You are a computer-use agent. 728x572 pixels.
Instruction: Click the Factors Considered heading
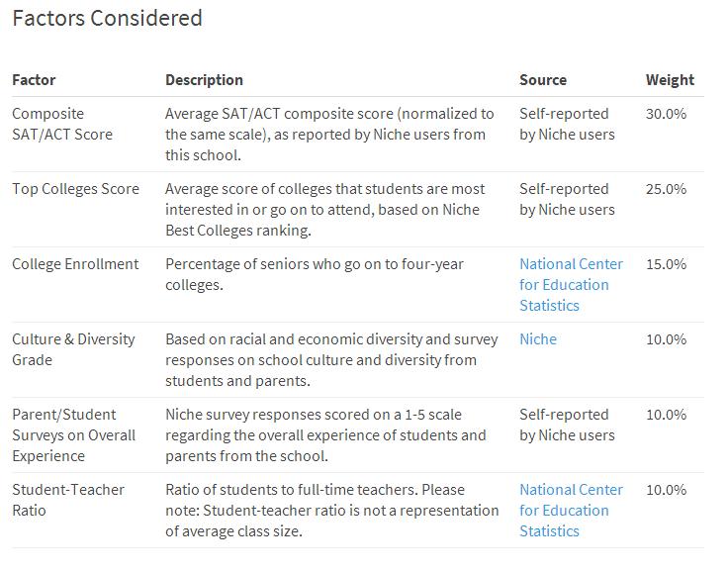(107, 19)
